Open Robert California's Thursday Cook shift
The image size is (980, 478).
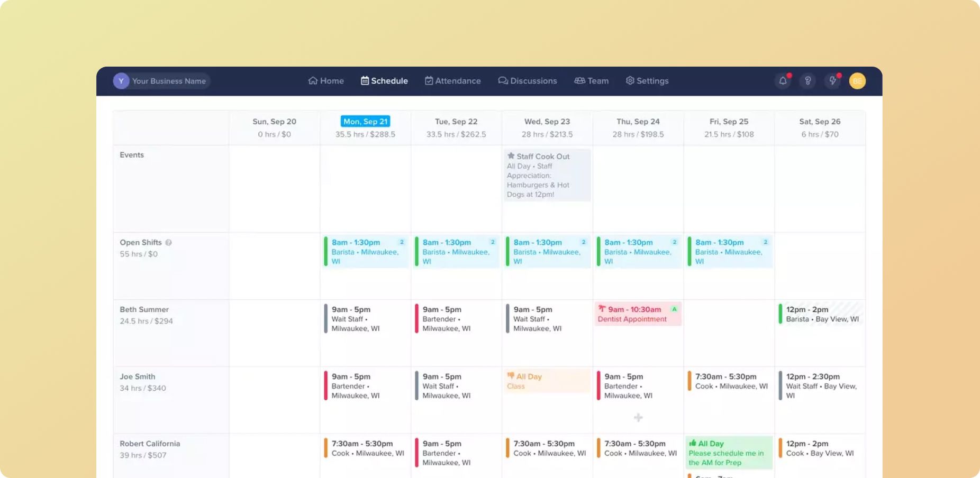pyautogui.click(x=639, y=448)
